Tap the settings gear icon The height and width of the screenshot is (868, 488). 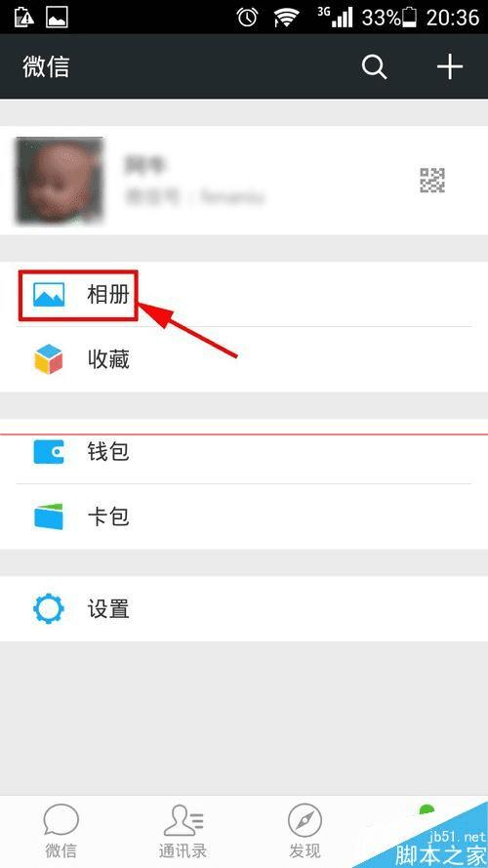[x=49, y=609]
